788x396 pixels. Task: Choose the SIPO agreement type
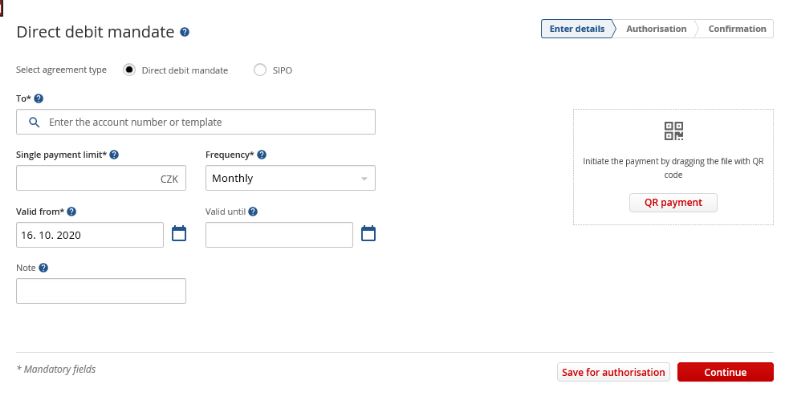click(260, 70)
